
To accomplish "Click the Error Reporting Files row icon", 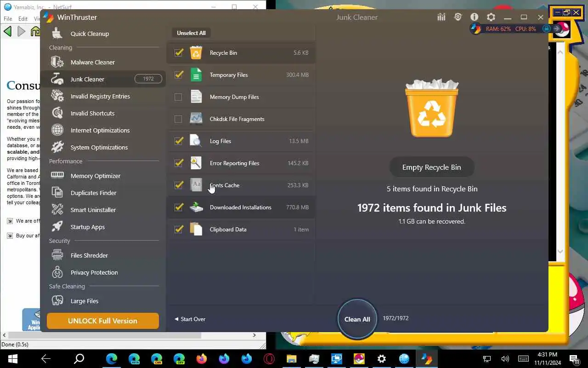I will 196,163.
